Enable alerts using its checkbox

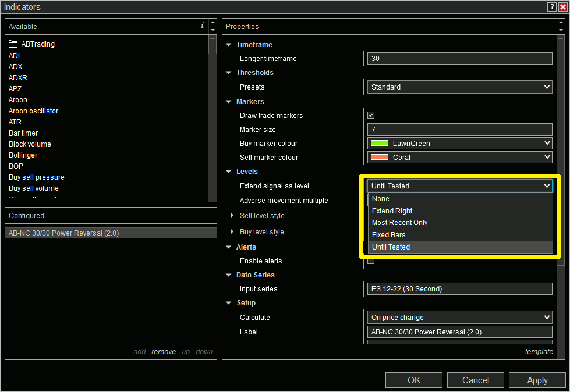tap(371, 261)
